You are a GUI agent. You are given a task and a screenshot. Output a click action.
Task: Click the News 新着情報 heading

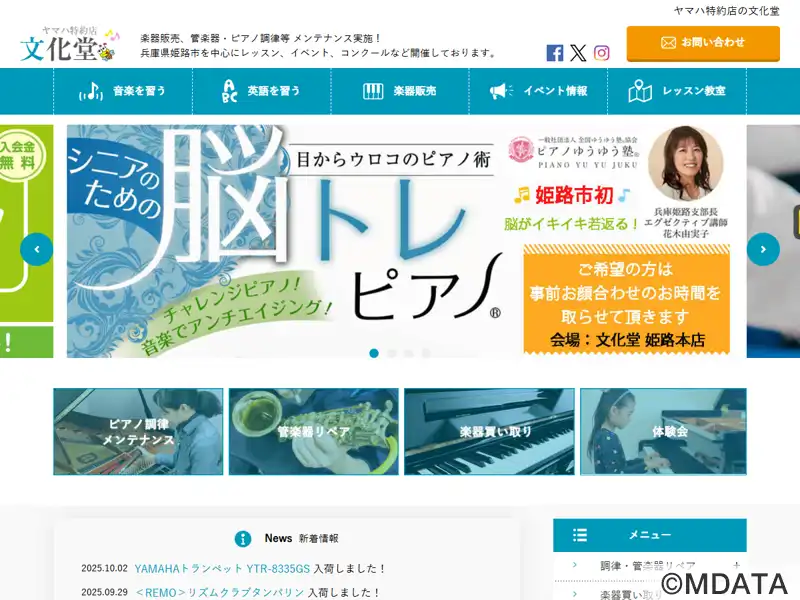(301, 538)
